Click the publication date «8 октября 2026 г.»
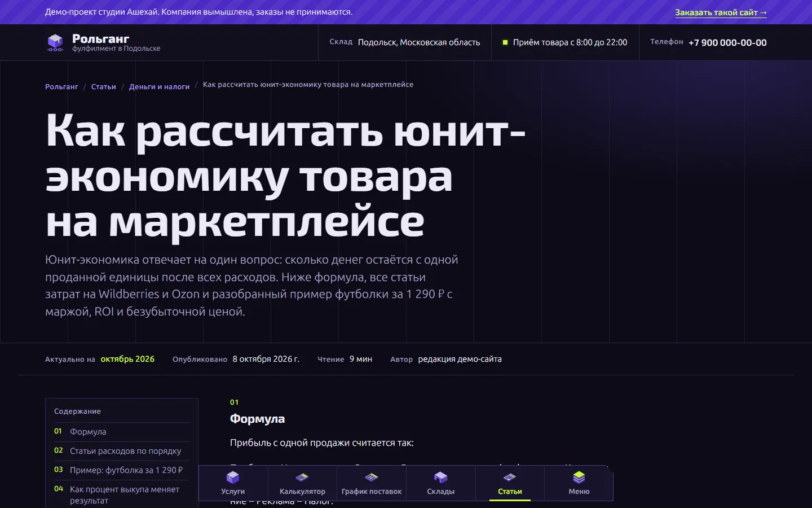The height and width of the screenshot is (508, 812). [266, 359]
